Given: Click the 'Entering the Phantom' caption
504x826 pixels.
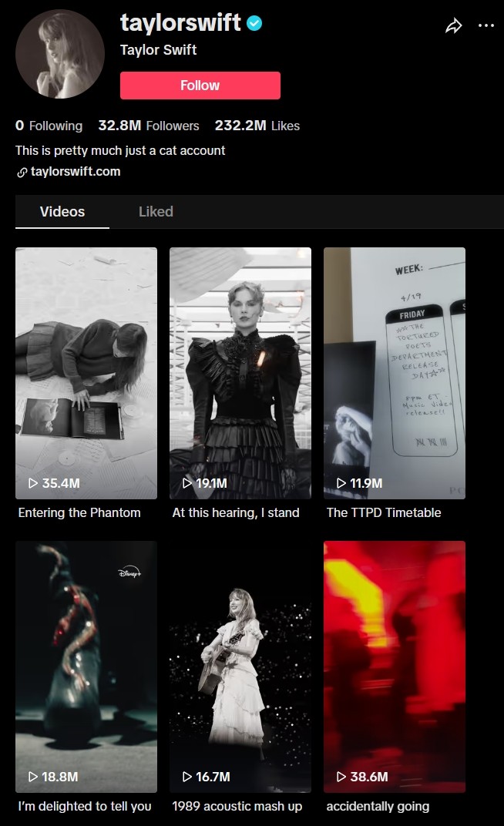Looking at the screenshot, I should [79, 512].
